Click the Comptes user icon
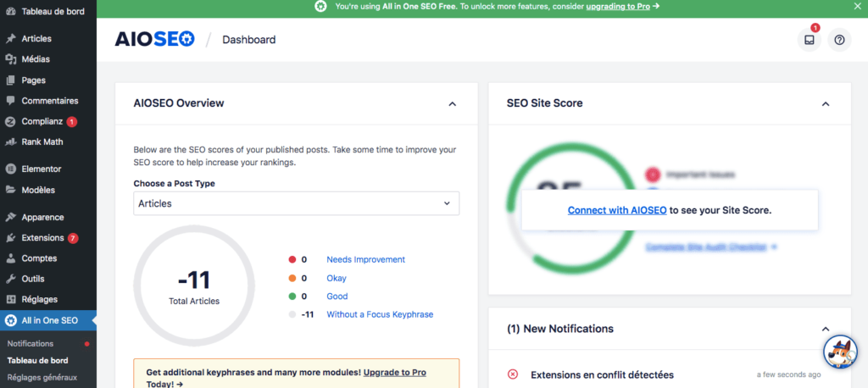This screenshot has width=868, height=388. click(x=10, y=258)
